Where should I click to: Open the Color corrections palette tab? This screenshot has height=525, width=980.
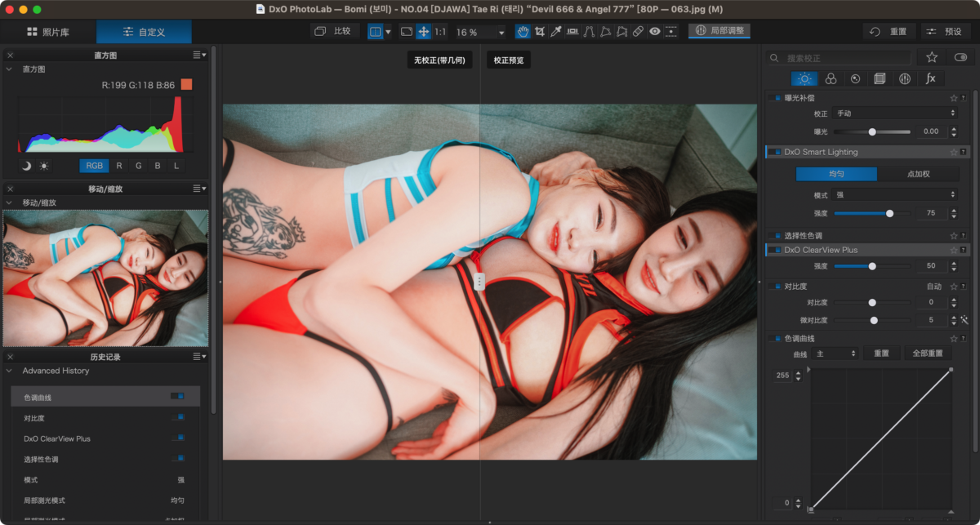831,78
